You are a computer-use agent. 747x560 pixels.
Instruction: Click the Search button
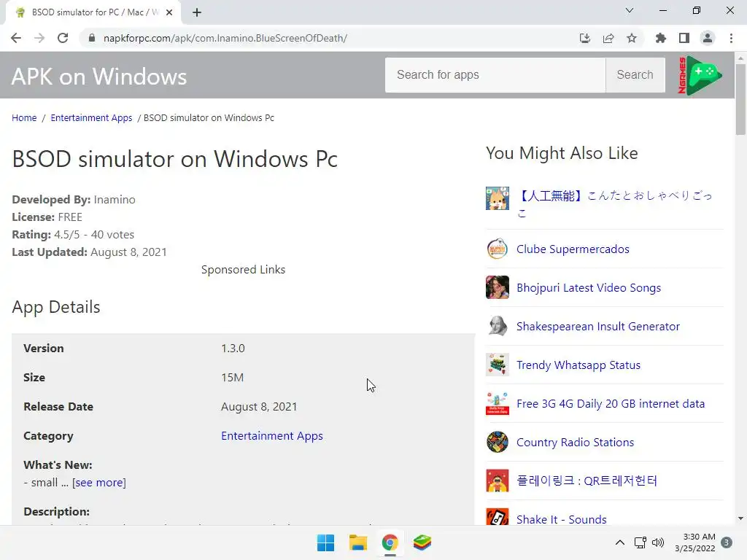pos(635,75)
